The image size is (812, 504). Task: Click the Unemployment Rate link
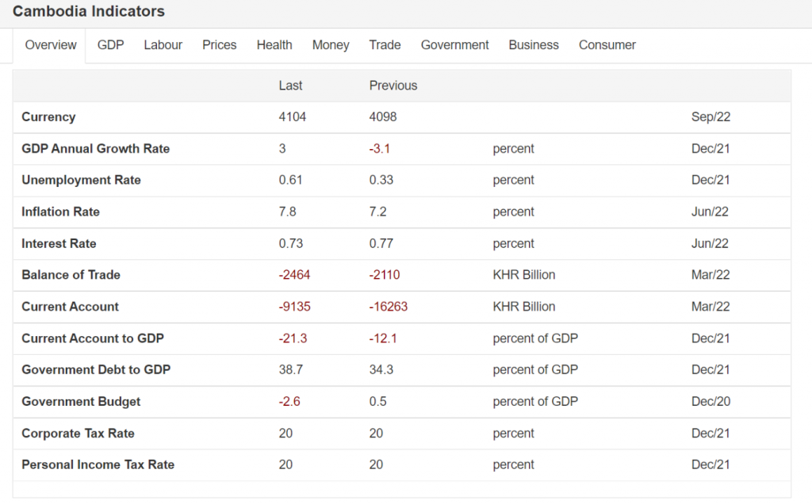(x=81, y=180)
